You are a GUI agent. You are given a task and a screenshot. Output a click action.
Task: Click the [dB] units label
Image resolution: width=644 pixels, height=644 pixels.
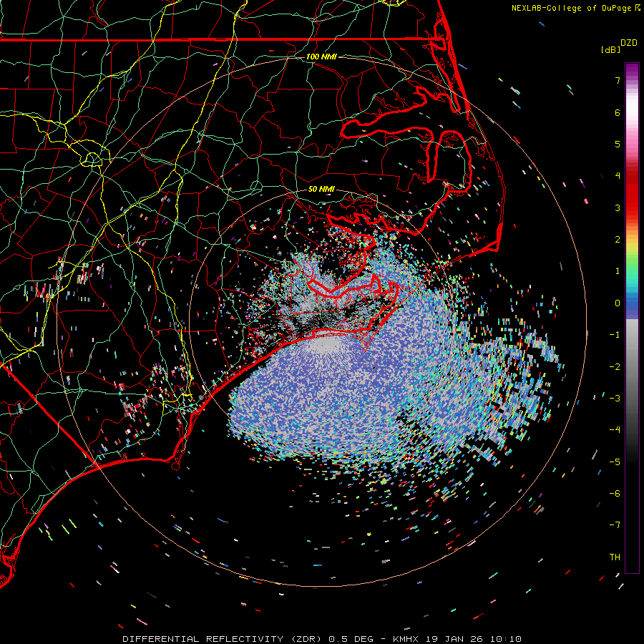(x=610, y=49)
